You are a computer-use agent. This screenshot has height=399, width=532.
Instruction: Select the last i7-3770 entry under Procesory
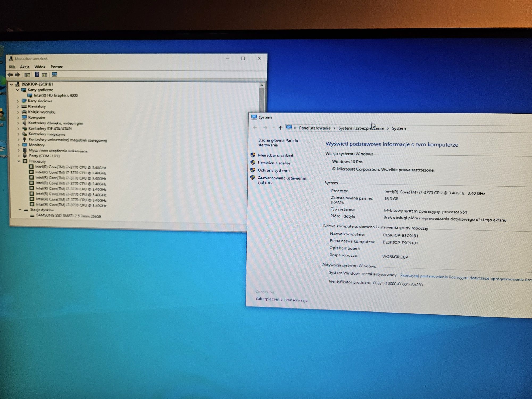click(x=71, y=205)
